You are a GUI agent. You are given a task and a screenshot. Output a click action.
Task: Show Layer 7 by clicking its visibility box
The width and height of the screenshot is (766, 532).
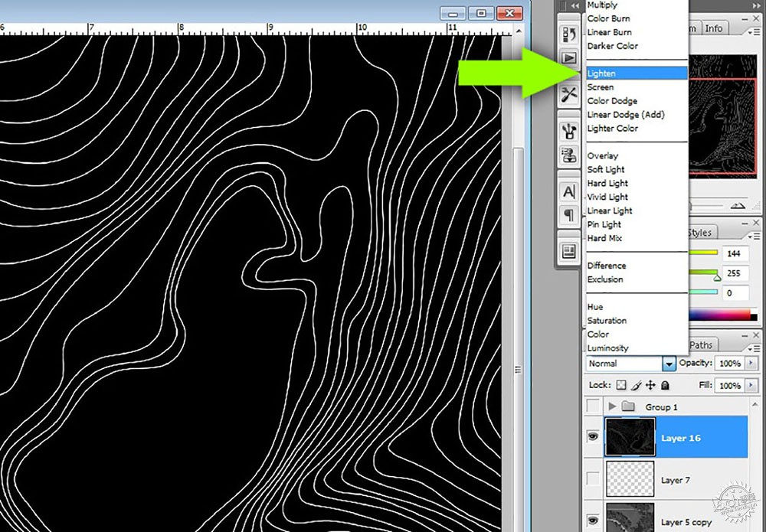[593, 479]
